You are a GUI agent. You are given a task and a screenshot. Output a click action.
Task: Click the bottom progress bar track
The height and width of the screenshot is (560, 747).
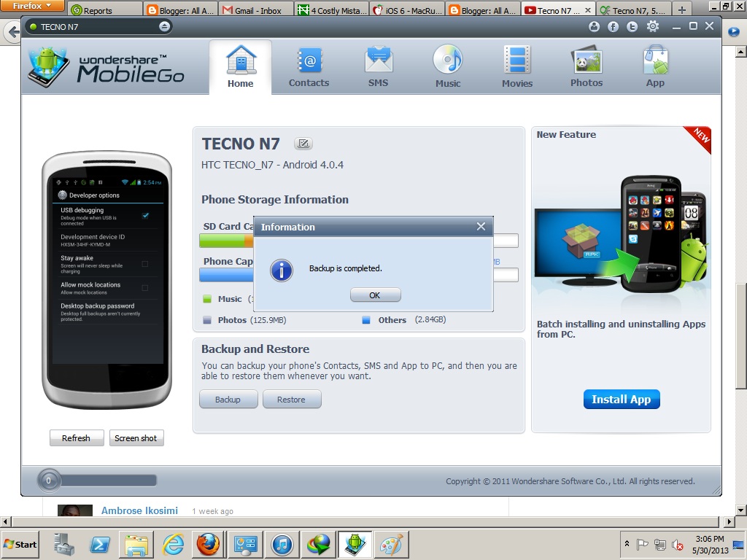point(109,481)
